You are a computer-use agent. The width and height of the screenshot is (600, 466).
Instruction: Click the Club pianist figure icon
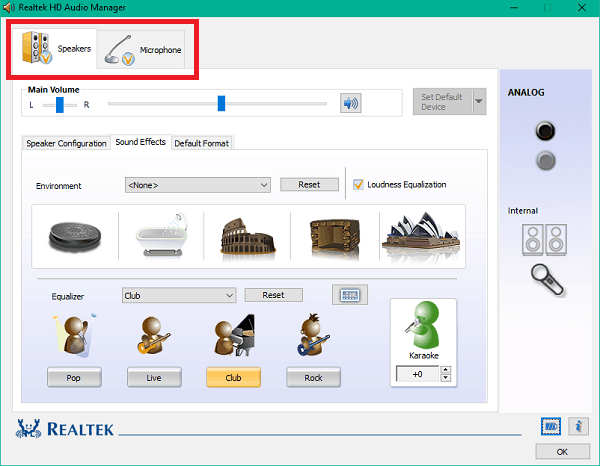234,335
